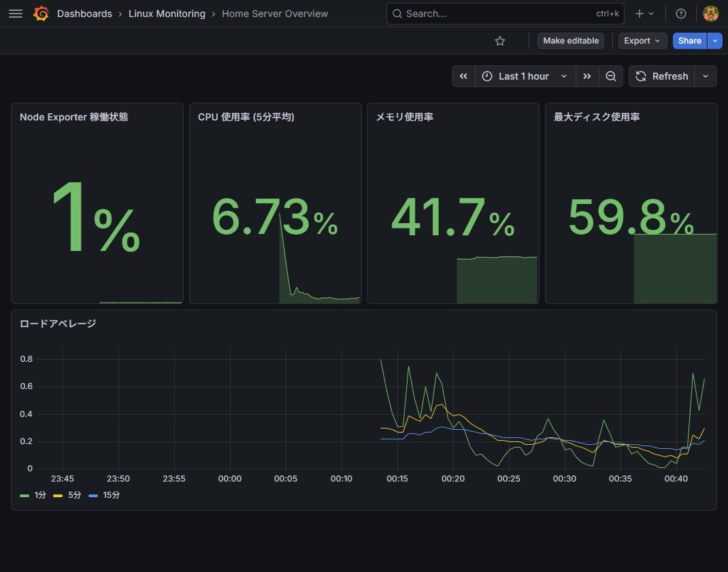Click the CPU 使用率 (5分平均) panel title
Image resolution: width=728 pixels, height=572 pixels.
click(246, 117)
